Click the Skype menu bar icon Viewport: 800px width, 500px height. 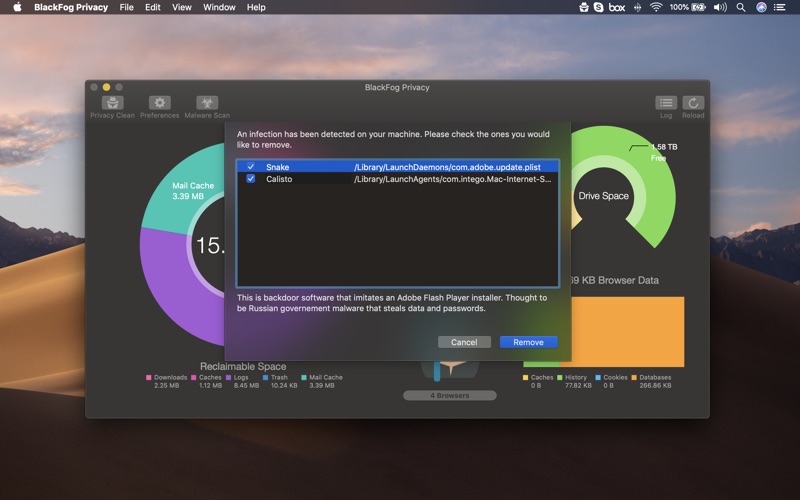(x=598, y=7)
